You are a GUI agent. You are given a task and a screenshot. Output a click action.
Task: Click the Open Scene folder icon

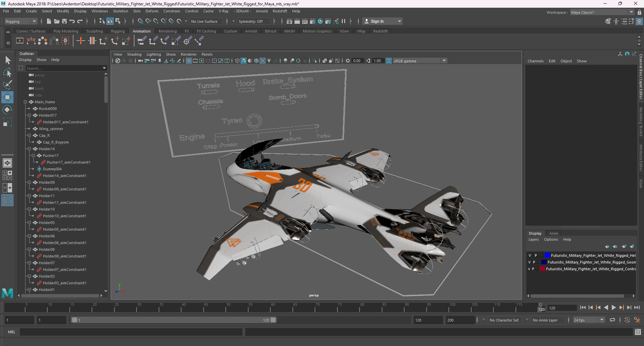click(57, 21)
